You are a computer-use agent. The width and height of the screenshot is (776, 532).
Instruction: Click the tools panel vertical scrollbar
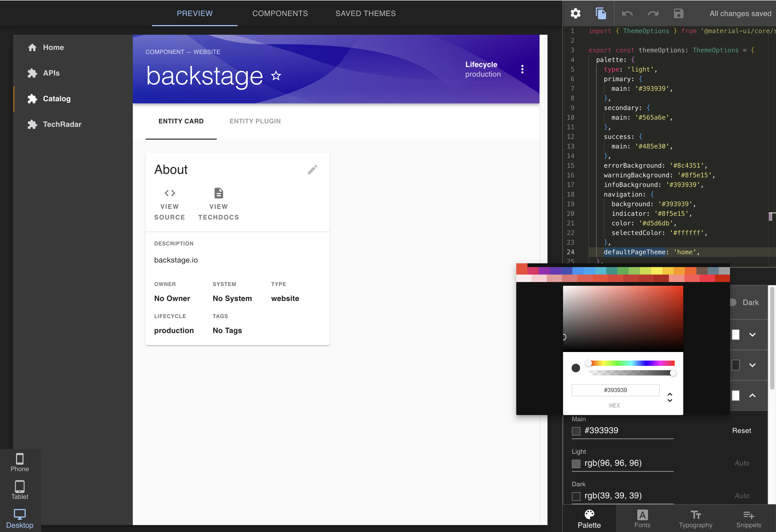[x=772, y=338]
